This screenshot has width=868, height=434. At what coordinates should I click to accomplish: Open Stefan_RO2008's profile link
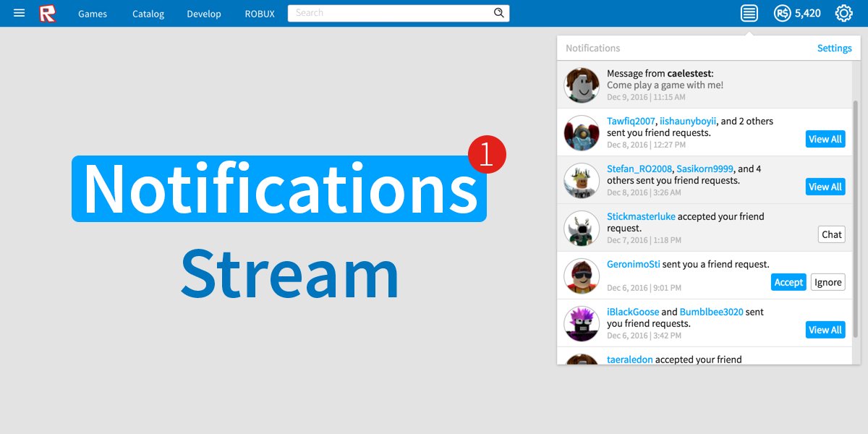point(639,169)
